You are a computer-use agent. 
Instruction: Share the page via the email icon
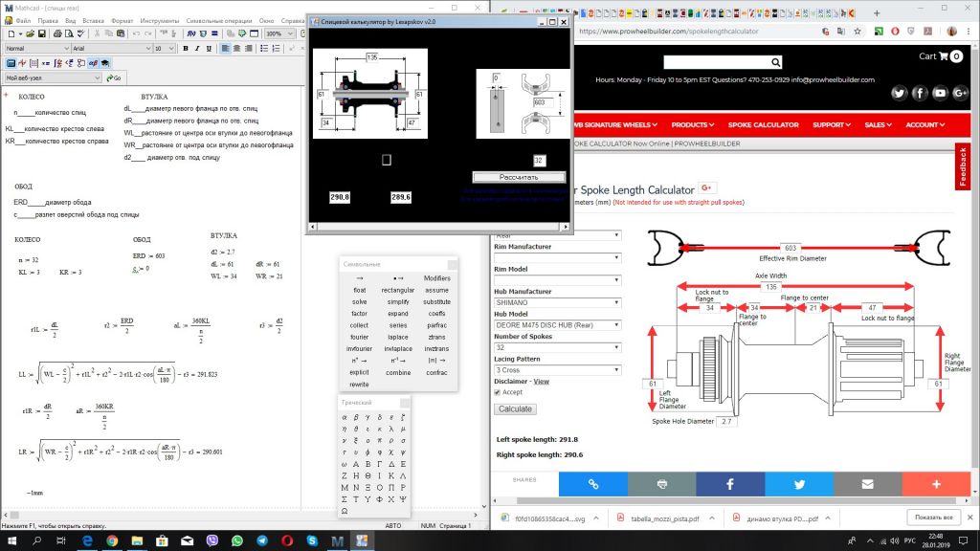[867, 484]
